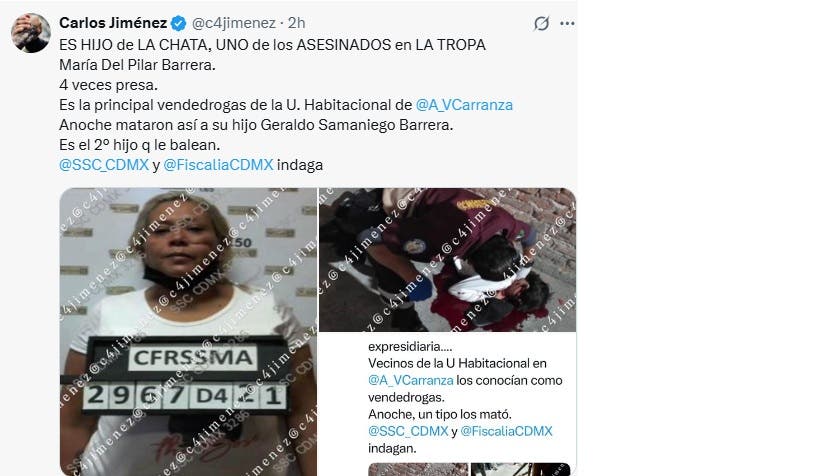Viewport: 819px width, 476px height.
Task: Open Carlos Jiménez's profile avatar
Action: coord(31,33)
